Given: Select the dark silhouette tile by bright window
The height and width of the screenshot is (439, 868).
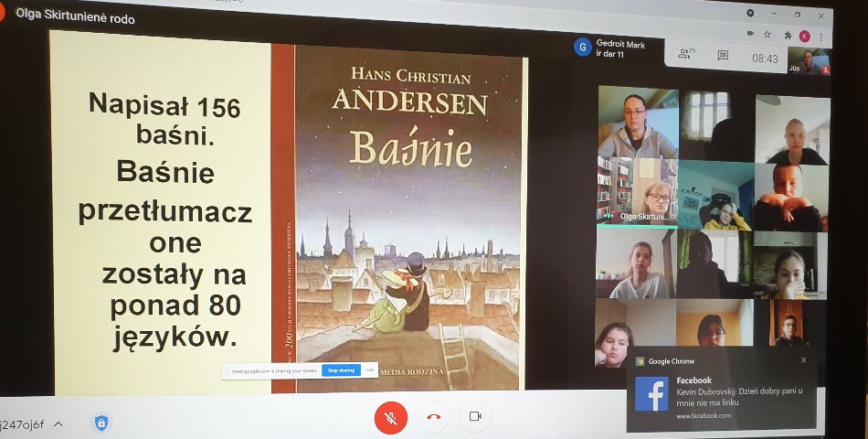Looking at the screenshot, I should [x=715, y=124].
